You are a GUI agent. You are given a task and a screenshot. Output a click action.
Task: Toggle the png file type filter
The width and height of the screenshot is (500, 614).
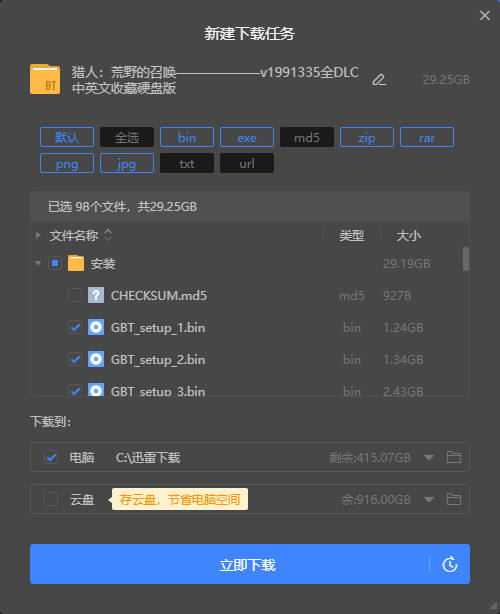pos(67,163)
